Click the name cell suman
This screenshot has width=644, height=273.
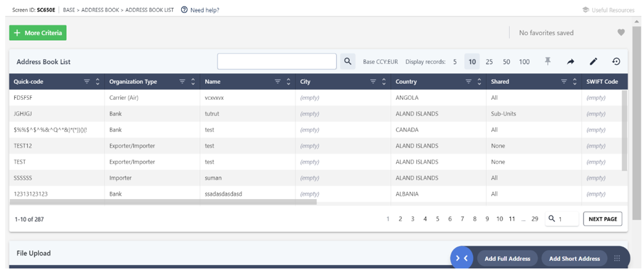pyautogui.click(x=247, y=178)
